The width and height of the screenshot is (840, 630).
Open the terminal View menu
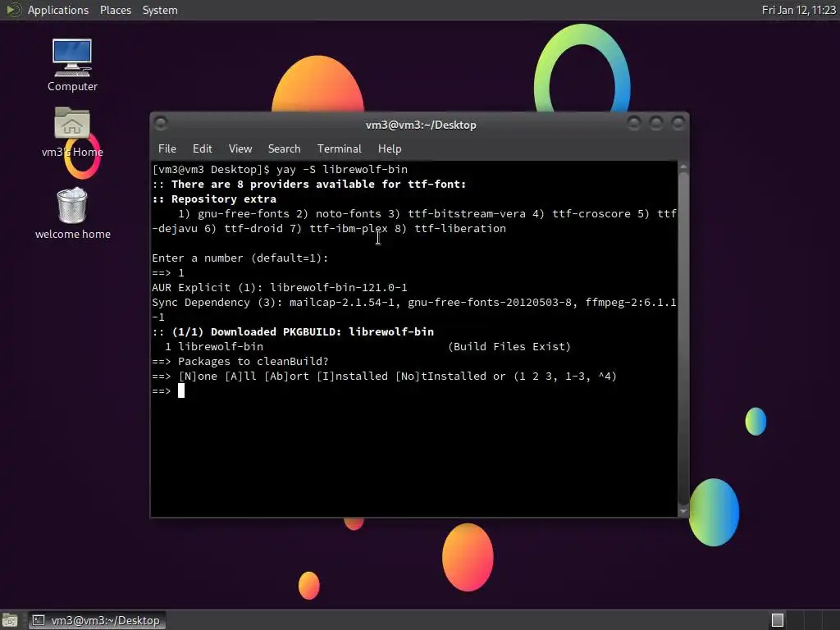pos(240,149)
